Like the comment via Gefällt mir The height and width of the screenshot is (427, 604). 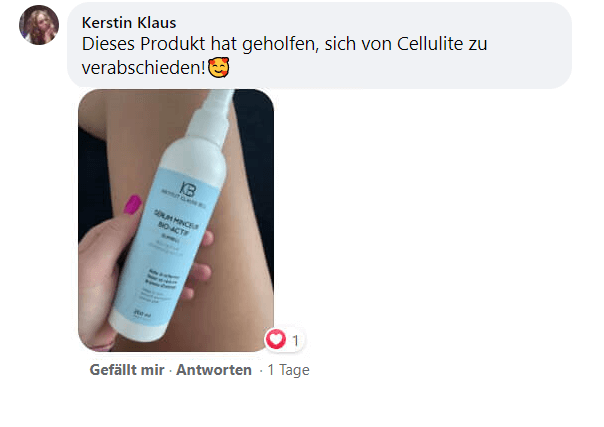pyautogui.click(x=127, y=370)
